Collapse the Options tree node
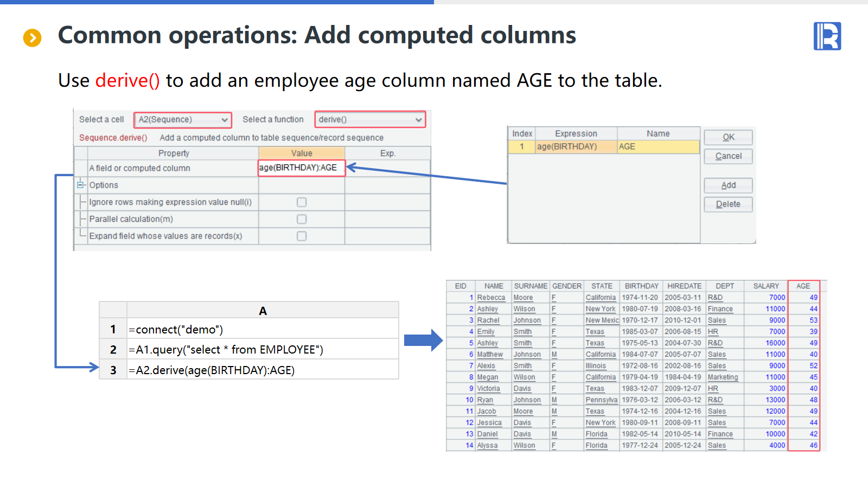The image size is (868, 488). (80, 185)
